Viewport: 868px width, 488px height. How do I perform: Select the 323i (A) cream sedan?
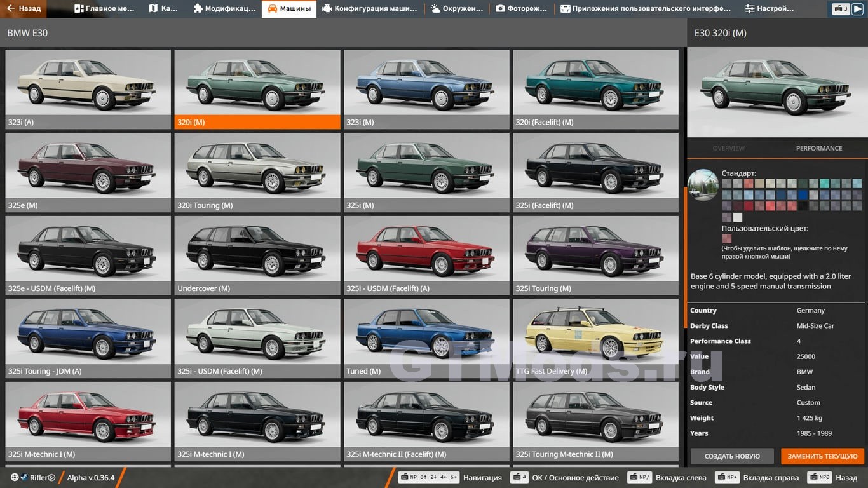(x=88, y=89)
